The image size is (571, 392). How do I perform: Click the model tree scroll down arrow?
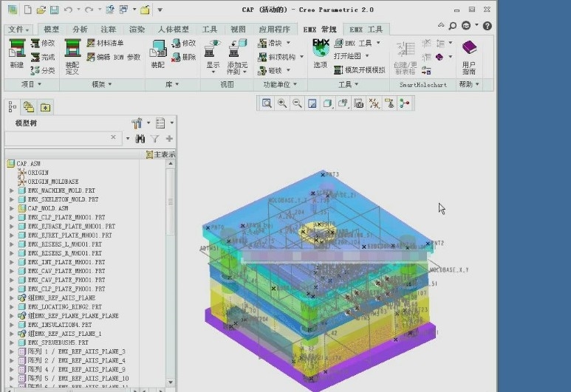171,382
